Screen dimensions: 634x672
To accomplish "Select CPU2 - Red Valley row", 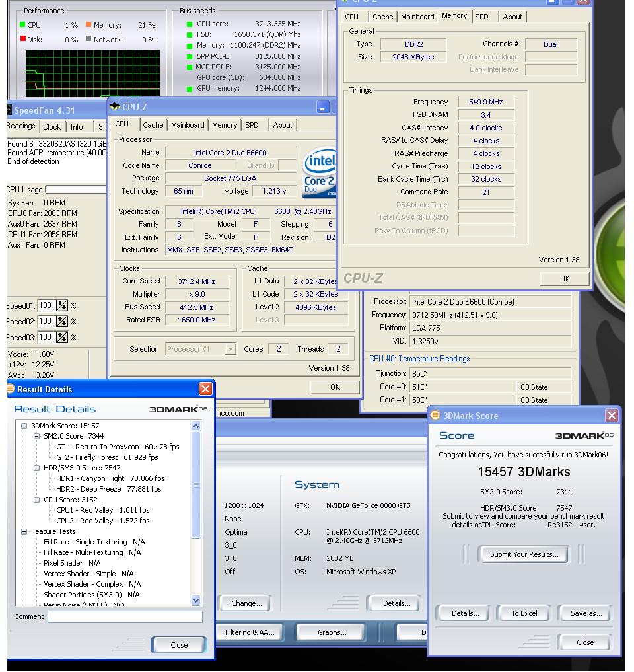I will coord(103,521).
